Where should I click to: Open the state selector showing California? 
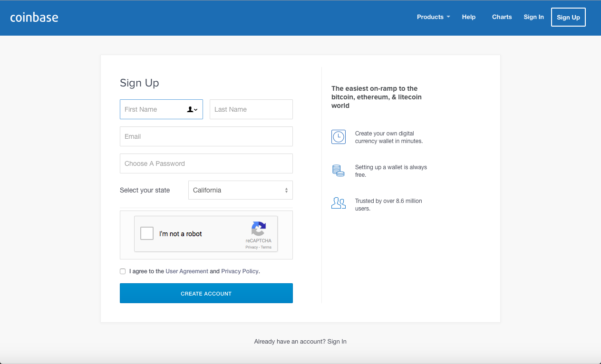[x=241, y=190]
